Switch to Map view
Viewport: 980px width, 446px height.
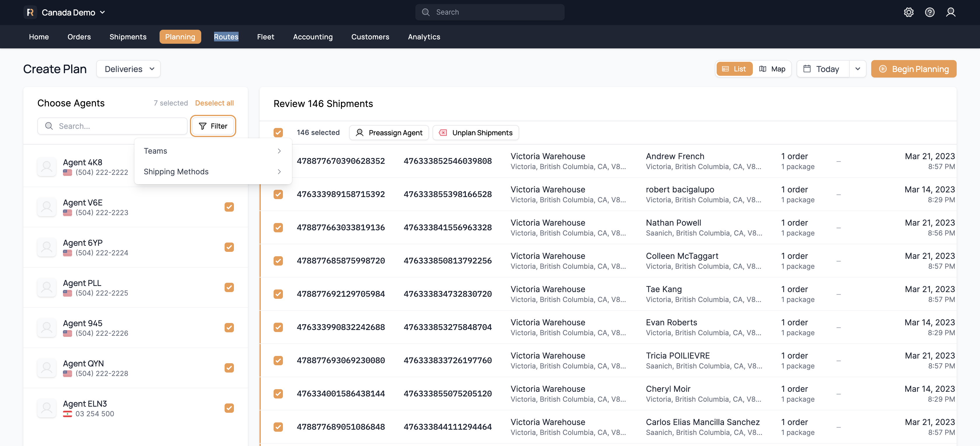[772, 69]
